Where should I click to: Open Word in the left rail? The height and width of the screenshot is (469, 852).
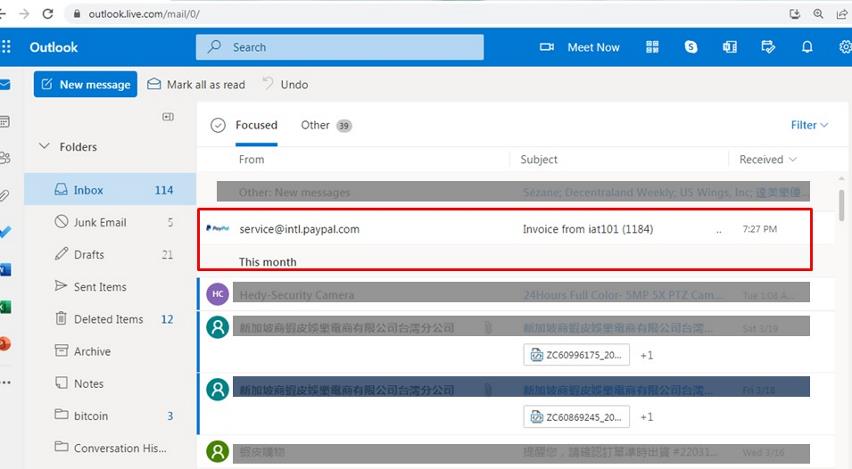(5, 270)
